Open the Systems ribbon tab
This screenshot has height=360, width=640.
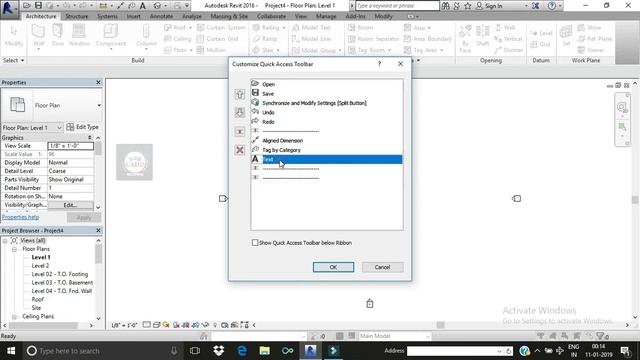coord(107,16)
